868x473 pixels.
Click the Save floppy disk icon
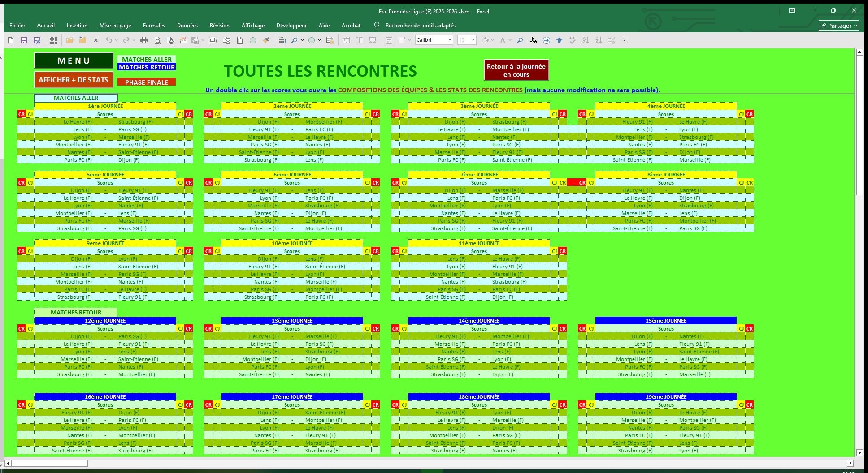pyautogui.click(x=24, y=40)
